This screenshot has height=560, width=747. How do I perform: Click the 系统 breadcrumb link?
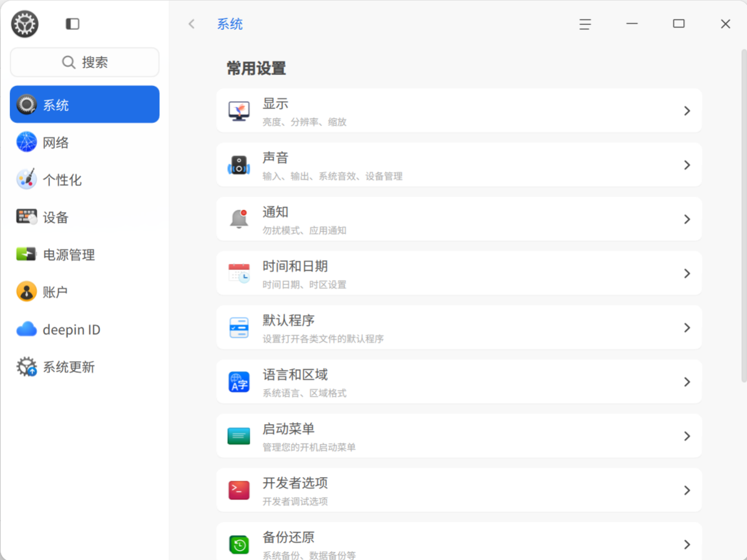230,24
